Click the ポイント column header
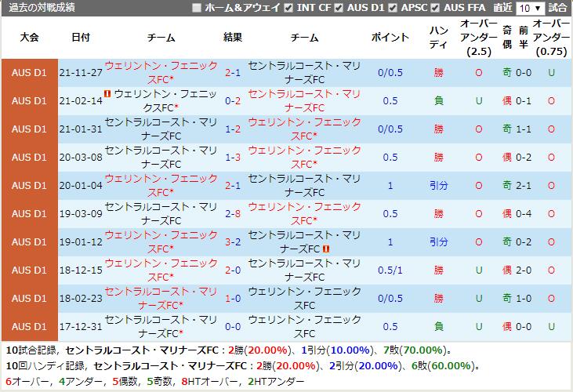 click(390, 38)
